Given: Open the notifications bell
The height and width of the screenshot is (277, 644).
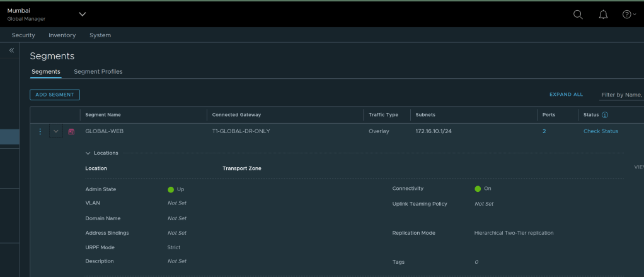Looking at the screenshot, I should [x=603, y=15].
